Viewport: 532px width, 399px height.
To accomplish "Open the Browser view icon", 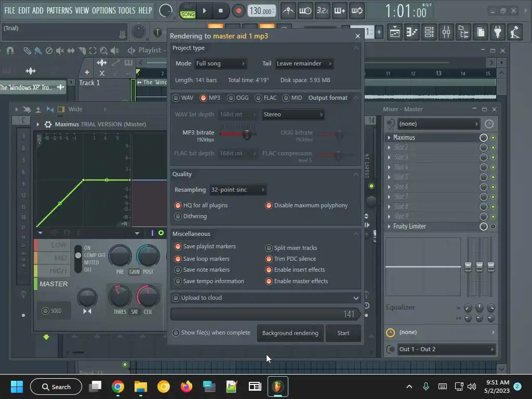I will 463,32.
